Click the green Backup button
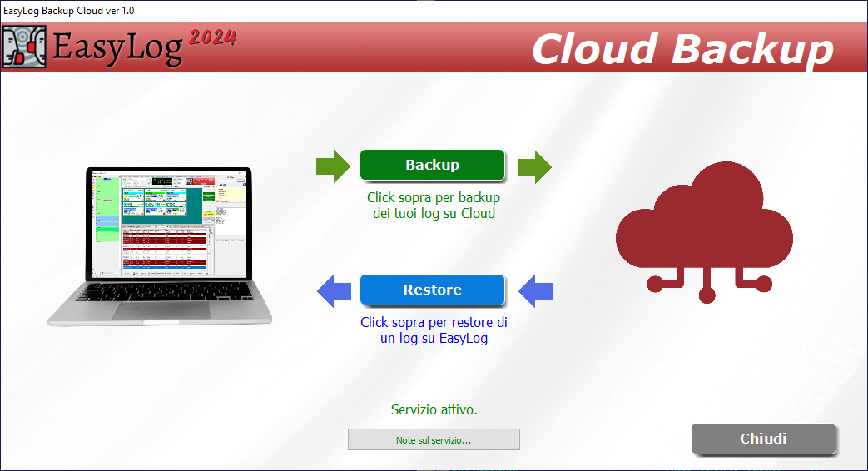 tap(433, 165)
